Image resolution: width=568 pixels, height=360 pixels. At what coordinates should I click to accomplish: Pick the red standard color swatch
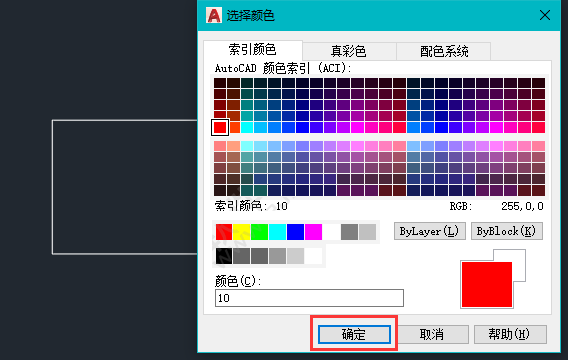point(224,232)
